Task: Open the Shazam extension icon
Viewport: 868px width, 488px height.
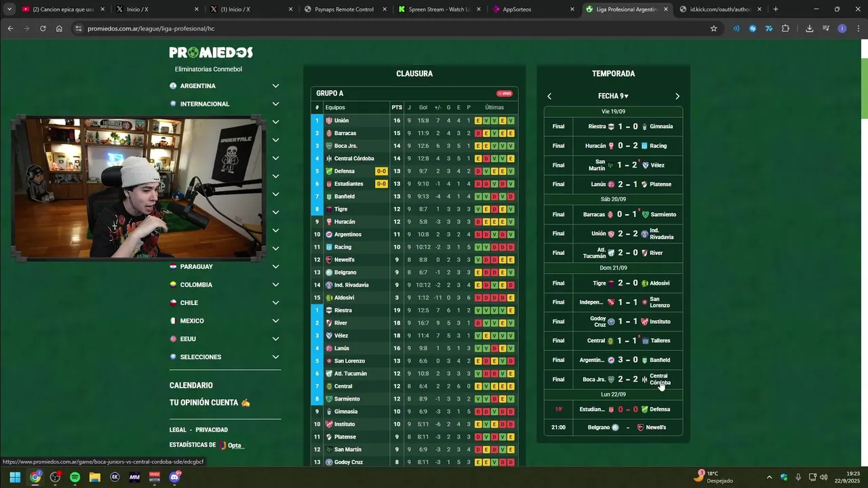Action: tap(752, 28)
